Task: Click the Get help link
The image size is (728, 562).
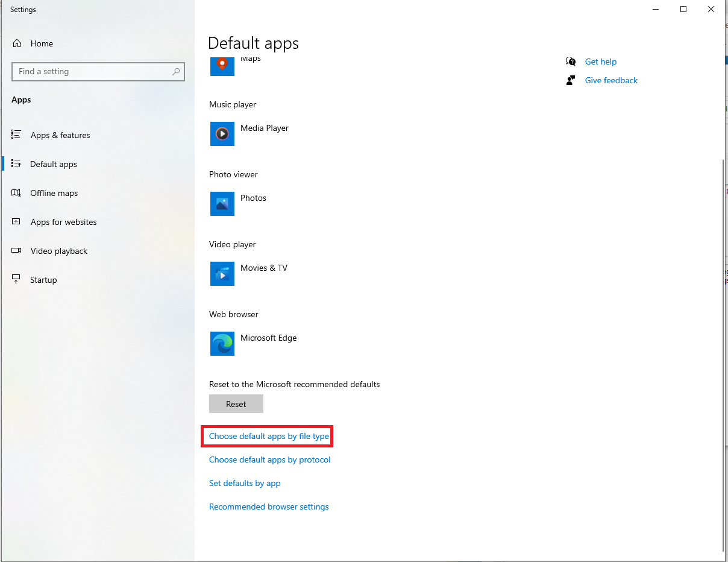Action: [601, 62]
